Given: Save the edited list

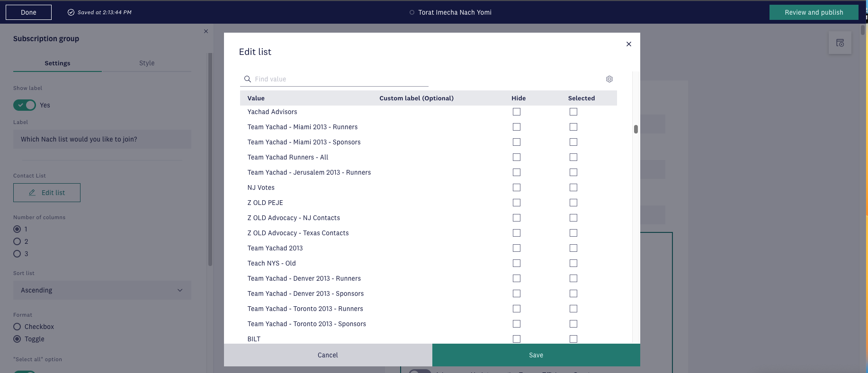Looking at the screenshot, I should [x=536, y=355].
